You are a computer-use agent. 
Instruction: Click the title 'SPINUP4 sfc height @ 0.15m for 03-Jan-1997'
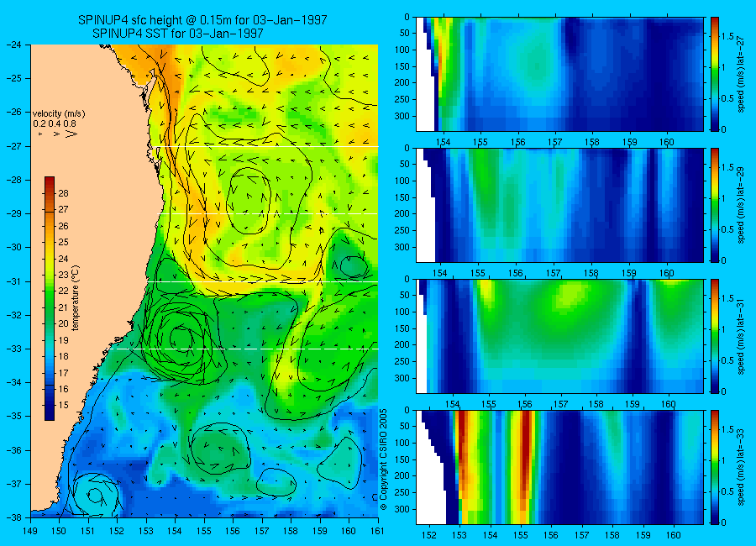coord(202,20)
